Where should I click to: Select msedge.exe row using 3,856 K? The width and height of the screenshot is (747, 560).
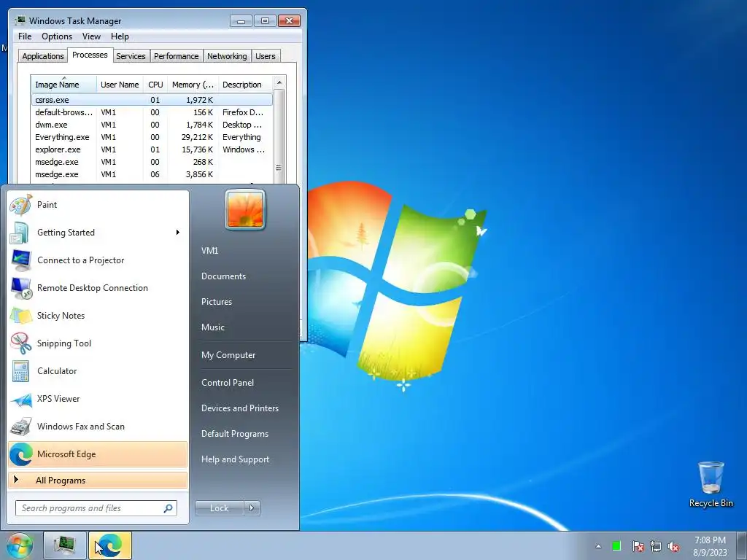pyautogui.click(x=152, y=174)
